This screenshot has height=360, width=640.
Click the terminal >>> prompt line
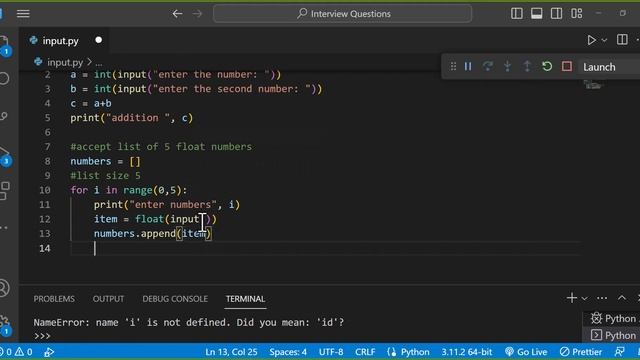pyautogui.click(x=42, y=337)
